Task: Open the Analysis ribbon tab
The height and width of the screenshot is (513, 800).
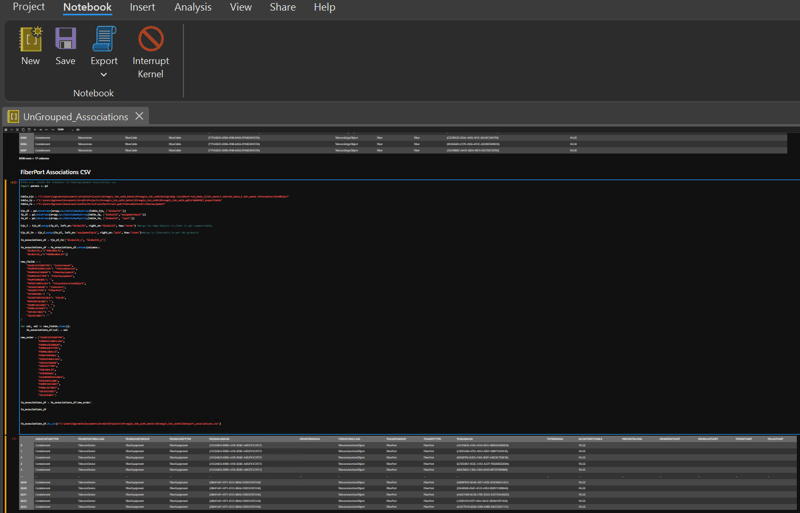Action: 193,7
